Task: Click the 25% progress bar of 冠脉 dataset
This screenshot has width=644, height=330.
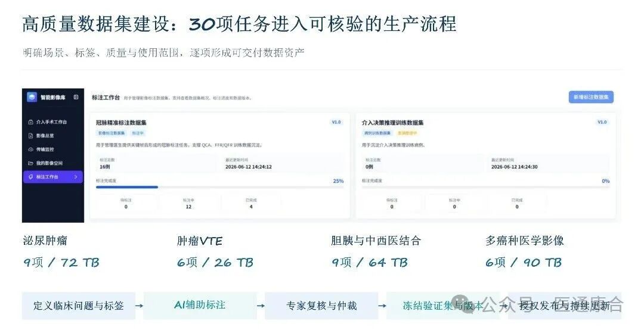Action: point(219,187)
